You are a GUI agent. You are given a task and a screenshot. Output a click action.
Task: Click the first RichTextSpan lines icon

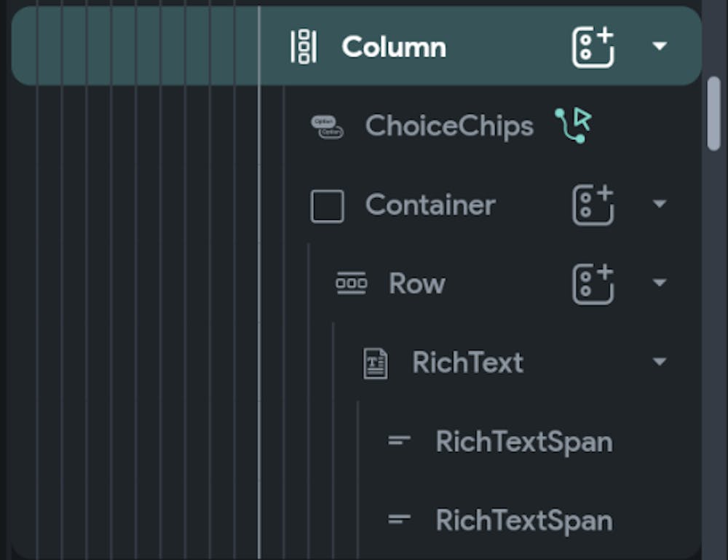pos(399,441)
